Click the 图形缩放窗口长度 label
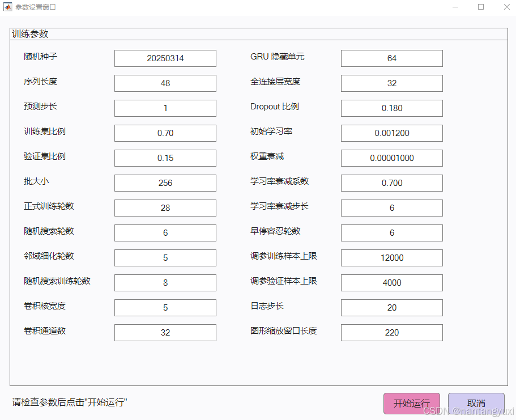This screenshot has width=516, height=420. (x=284, y=331)
